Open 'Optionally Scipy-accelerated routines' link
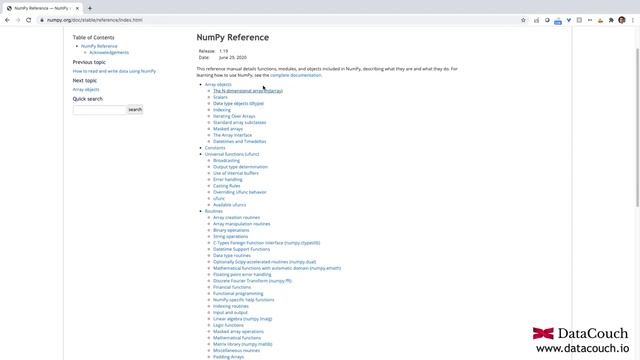 click(264, 262)
